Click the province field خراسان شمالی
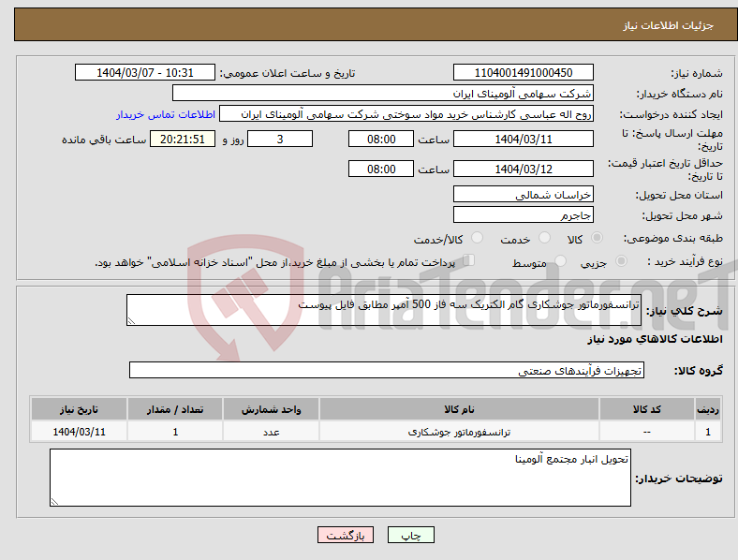Image resolution: width=738 pixels, height=560 pixels. (x=523, y=194)
